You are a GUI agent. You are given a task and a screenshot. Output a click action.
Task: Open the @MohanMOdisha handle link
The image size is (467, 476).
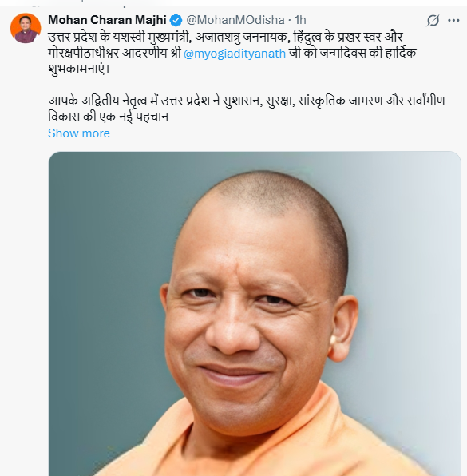coord(235,20)
